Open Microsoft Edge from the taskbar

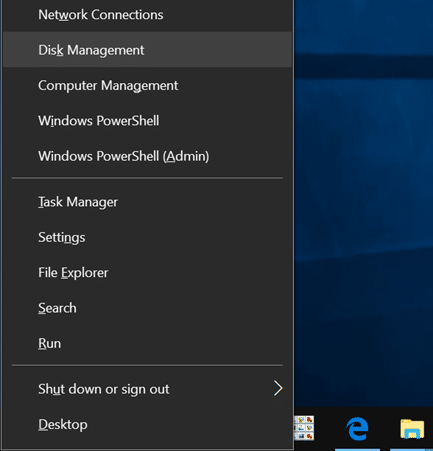[x=357, y=429]
